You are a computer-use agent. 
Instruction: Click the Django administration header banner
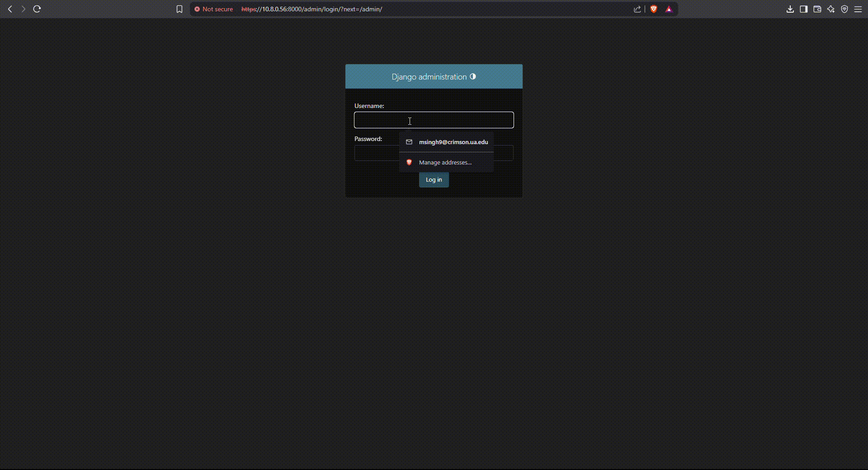pyautogui.click(x=429, y=76)
